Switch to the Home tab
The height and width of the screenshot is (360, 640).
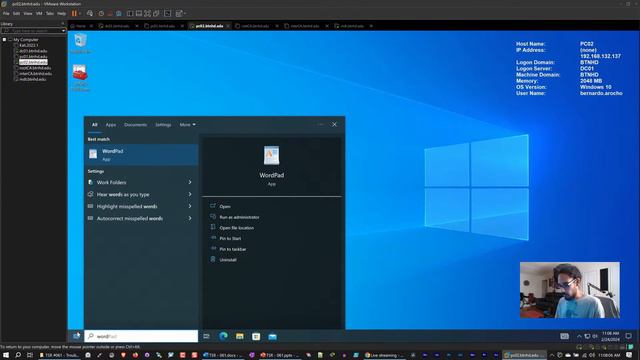tap(78, 26)
